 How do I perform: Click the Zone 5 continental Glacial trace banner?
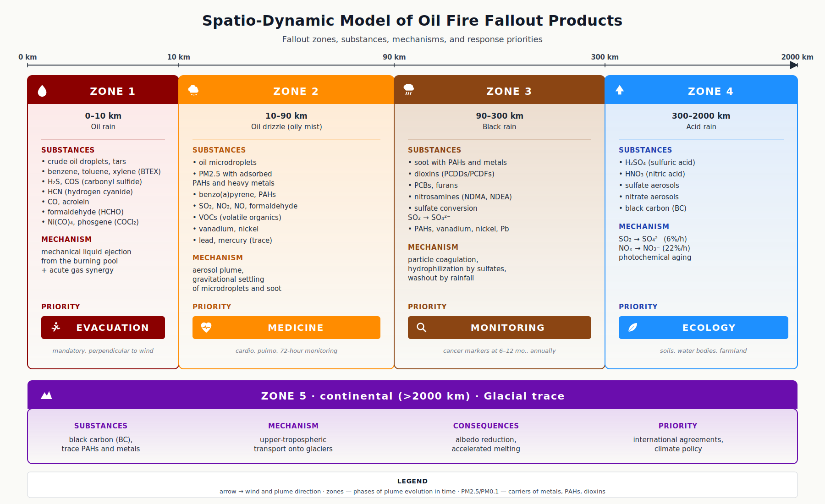point(412,395)
